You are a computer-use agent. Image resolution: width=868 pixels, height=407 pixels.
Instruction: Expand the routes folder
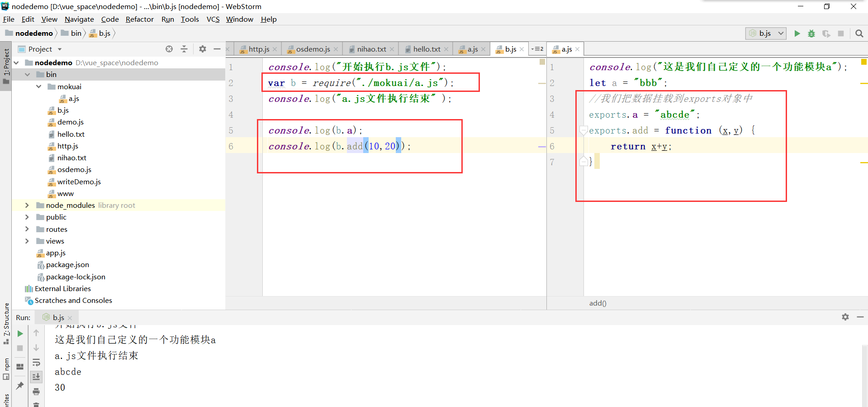27,230
